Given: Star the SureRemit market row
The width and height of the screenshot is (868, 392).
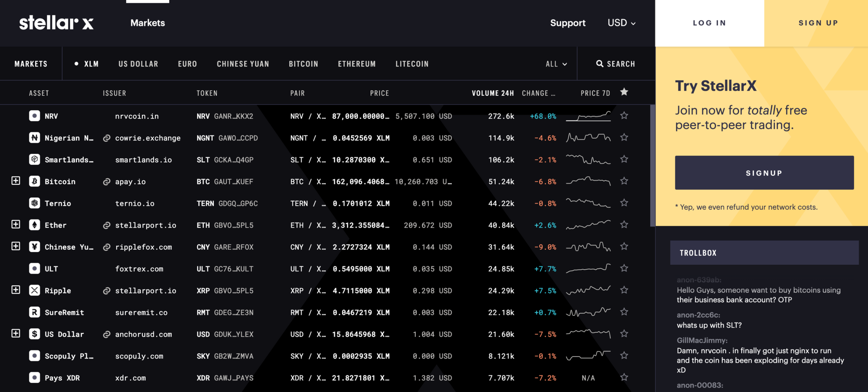Looking at the screenshot, I should (624, 312).
